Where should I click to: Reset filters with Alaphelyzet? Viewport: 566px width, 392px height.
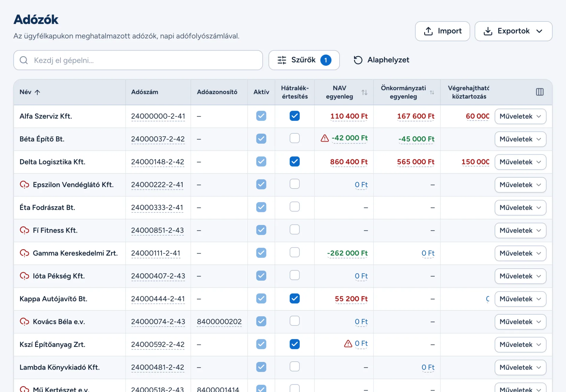[x=381, y=60]
